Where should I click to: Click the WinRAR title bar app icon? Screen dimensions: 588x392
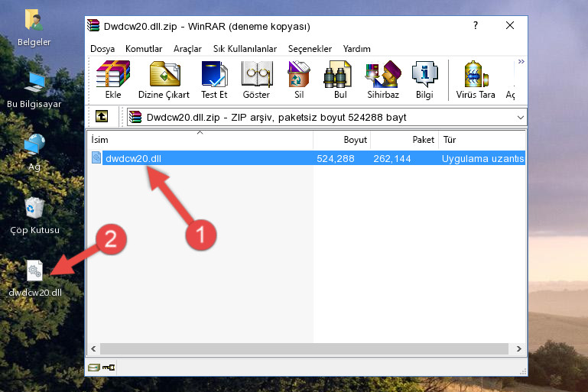(93, 26)
